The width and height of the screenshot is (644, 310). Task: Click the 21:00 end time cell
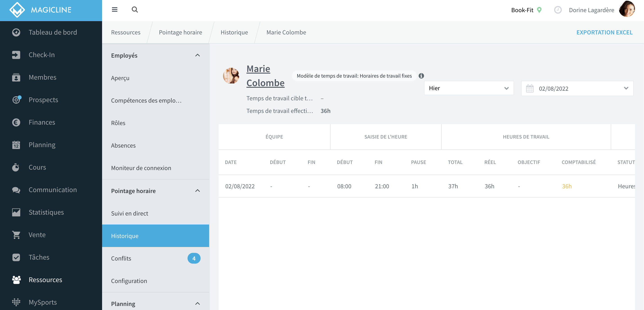click(382, 186)
